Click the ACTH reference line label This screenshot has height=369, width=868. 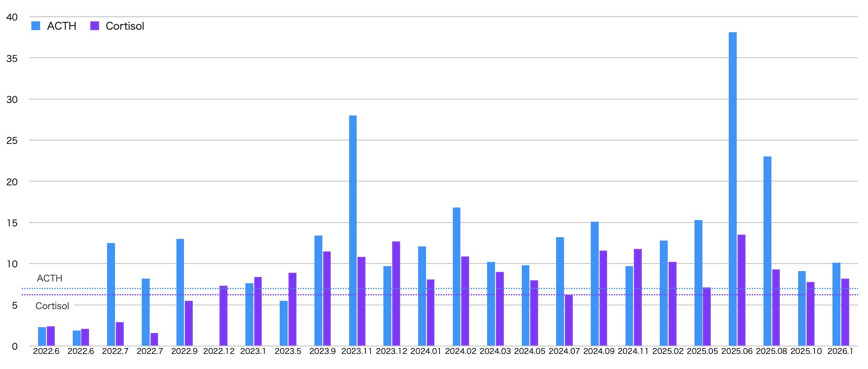[49, 278]
